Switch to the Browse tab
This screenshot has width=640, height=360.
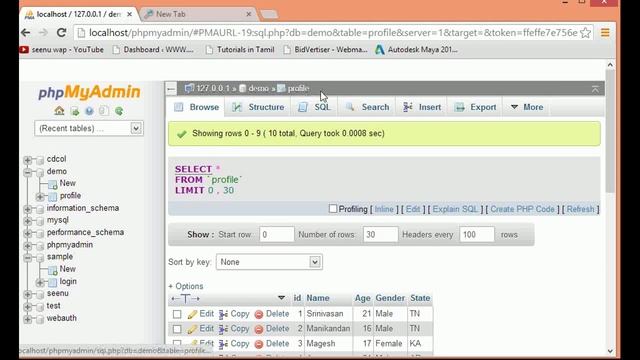(x=197, y=107)
